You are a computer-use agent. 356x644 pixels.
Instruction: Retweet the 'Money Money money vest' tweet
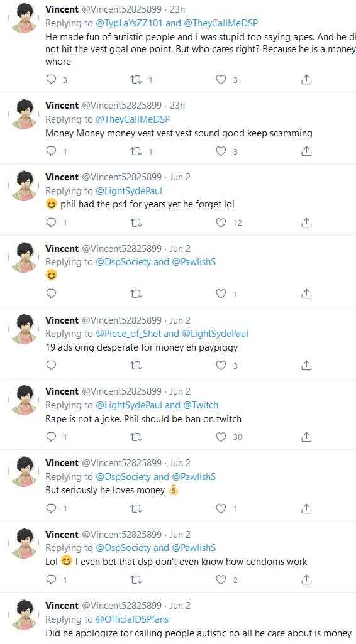click(136, 151)
